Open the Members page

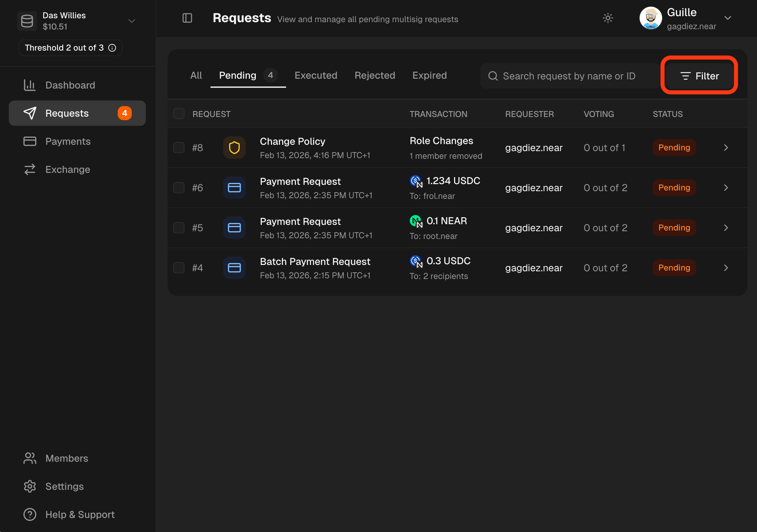click(x=66, y=458)
